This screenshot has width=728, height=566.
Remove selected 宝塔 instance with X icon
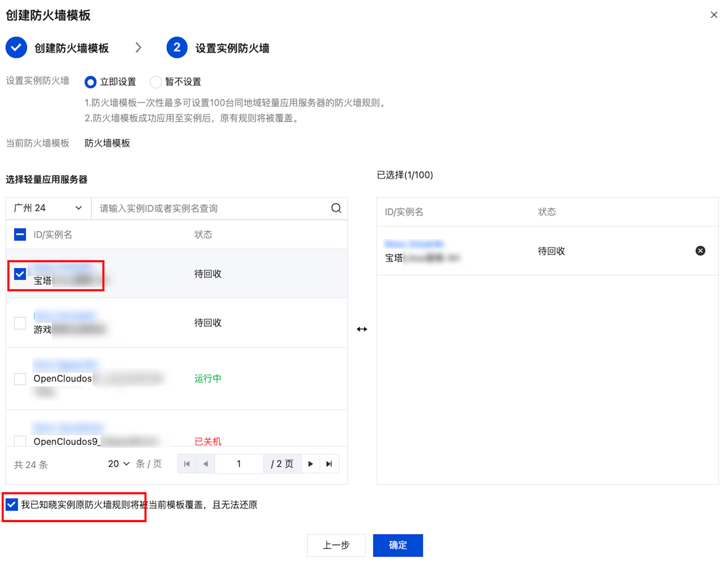pos(700,251)
